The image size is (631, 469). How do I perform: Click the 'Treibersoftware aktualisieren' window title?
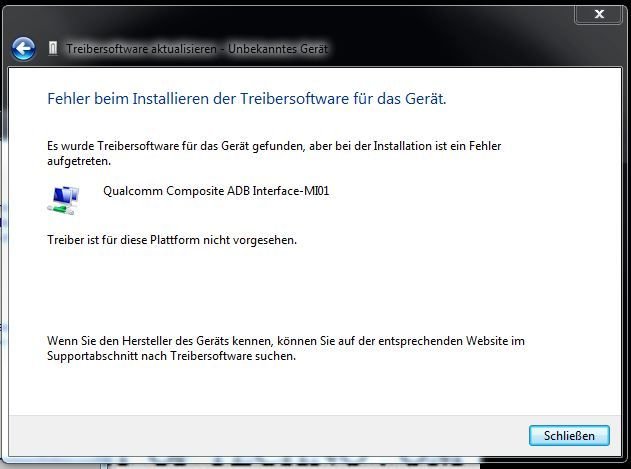tap(197, 49)
